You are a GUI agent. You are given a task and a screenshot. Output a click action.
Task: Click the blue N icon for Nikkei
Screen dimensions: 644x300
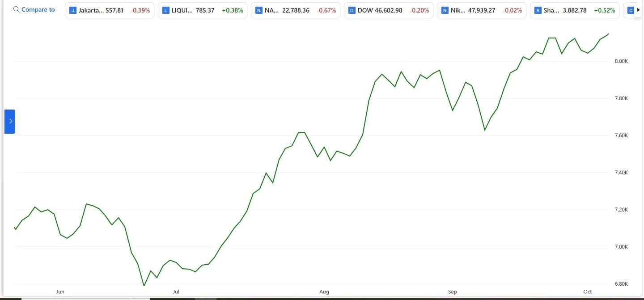[x=445, y=10]
